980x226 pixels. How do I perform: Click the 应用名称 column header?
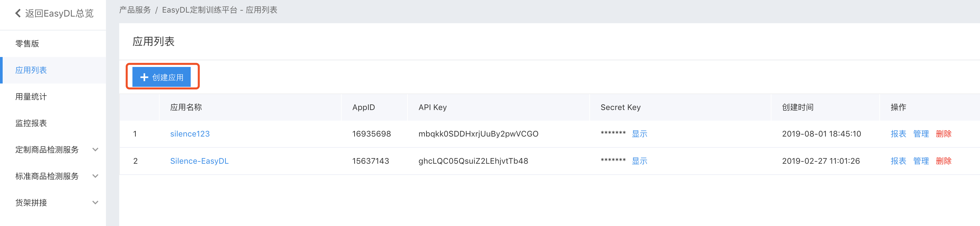[186, 107]
